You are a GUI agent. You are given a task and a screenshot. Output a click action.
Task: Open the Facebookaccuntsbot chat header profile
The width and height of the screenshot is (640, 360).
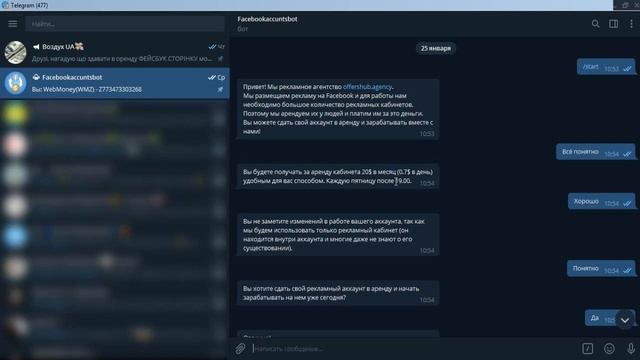coord(267,23)
